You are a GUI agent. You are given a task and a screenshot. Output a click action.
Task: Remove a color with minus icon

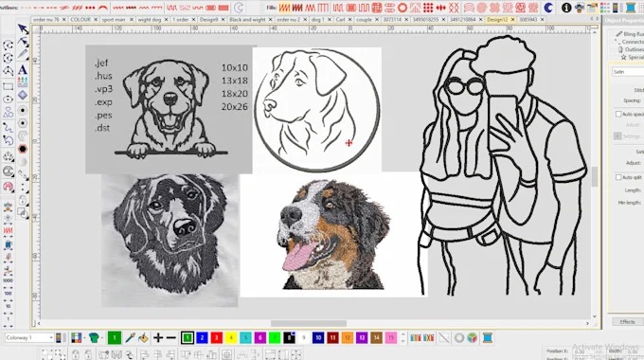pos(171,338)
